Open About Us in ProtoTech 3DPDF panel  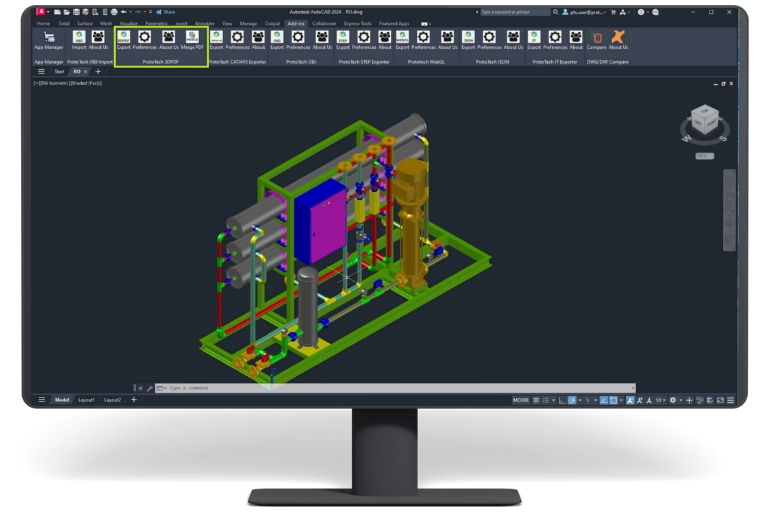pyautogui.click(x=168, y=40)
